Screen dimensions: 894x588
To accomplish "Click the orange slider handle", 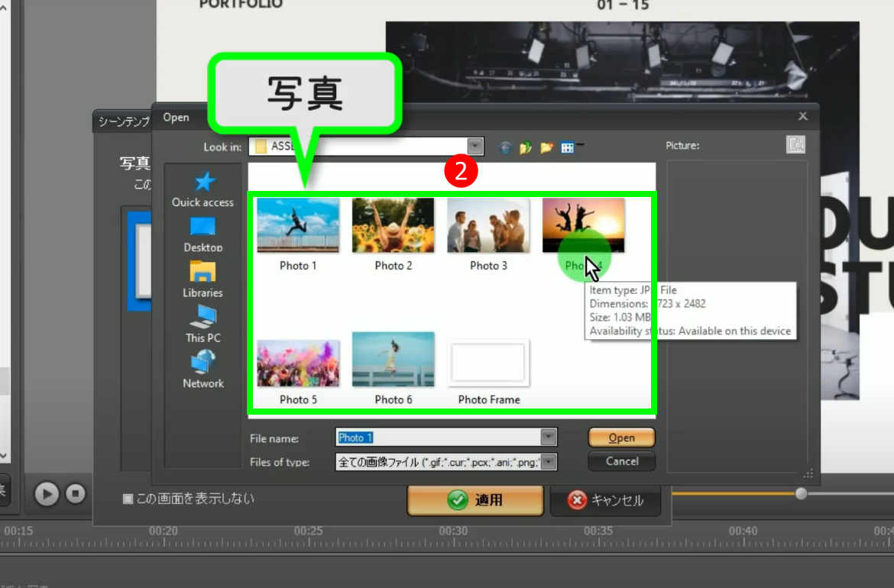I will (801, 494).
